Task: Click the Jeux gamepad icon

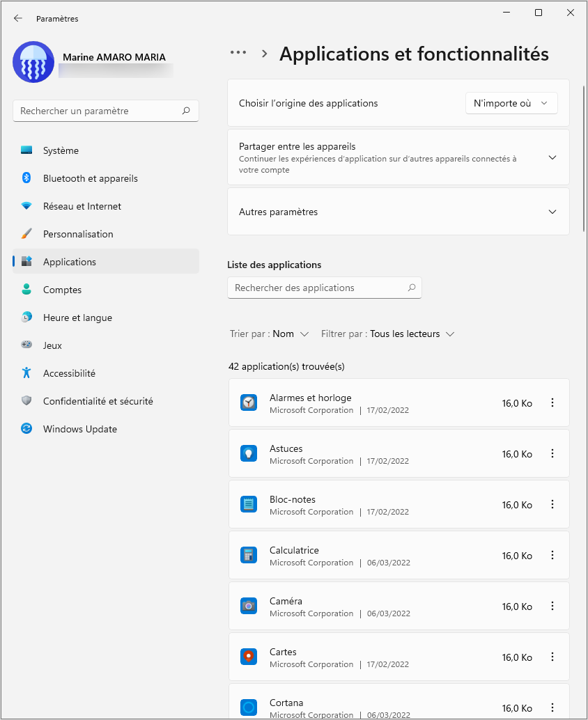Action: 26,345
